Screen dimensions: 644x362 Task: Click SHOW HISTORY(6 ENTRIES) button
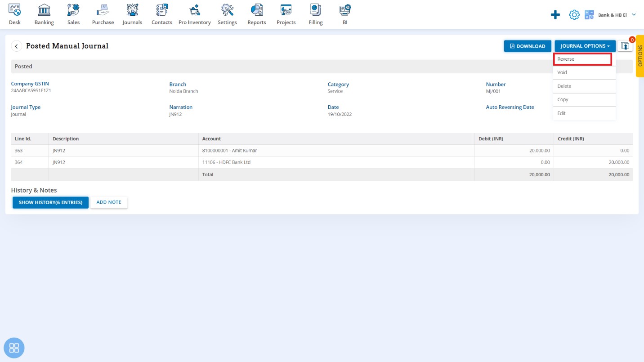click(x=50, y=202)
